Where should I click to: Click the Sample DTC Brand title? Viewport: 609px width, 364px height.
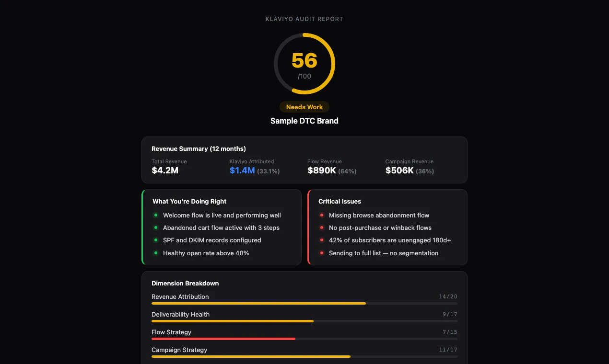tap(304, 121)
